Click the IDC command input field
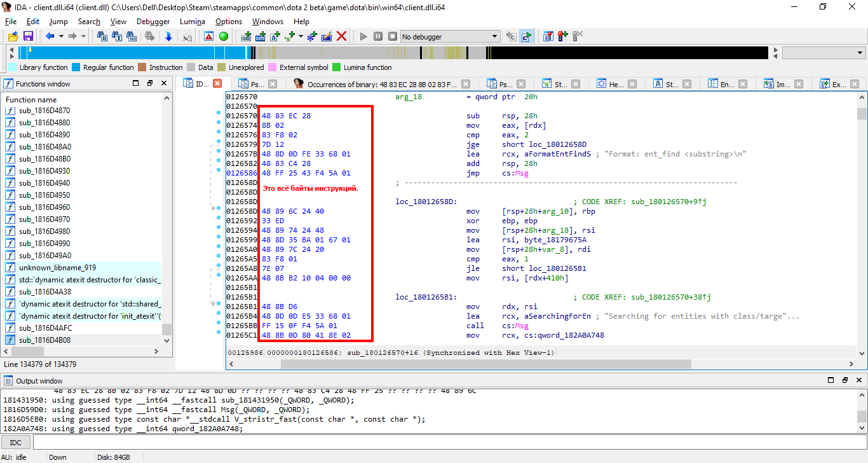This screenshot has width=868, height=463. (x=449, y=442)
